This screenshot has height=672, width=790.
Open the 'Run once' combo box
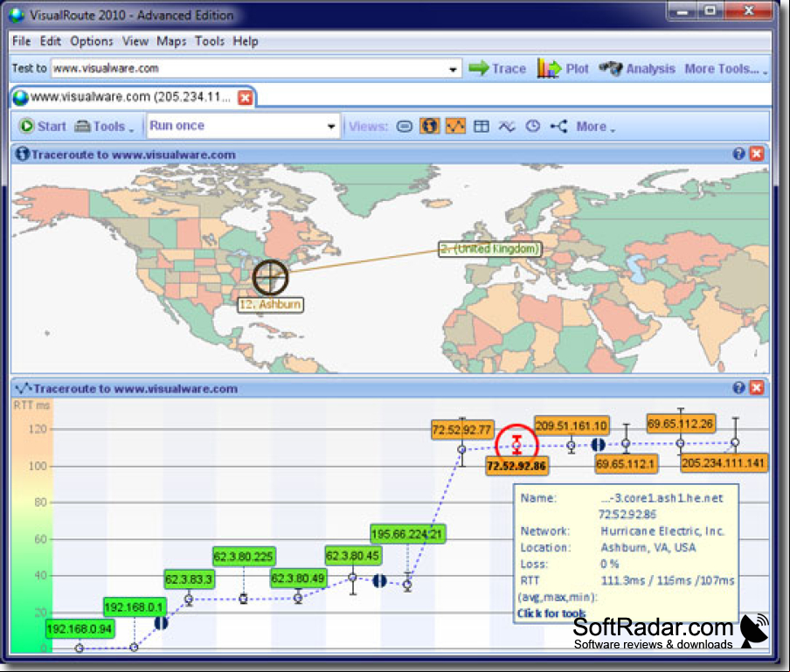[242, 126]
